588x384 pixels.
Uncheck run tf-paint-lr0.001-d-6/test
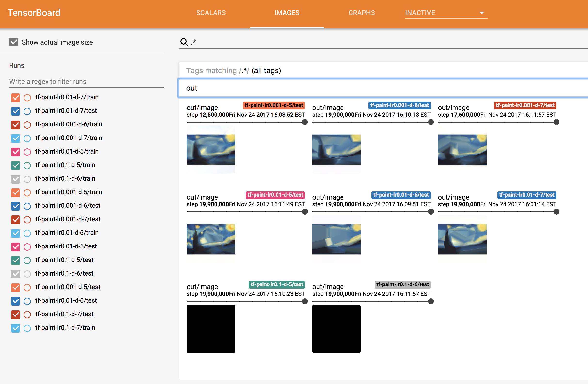[16, 206]
